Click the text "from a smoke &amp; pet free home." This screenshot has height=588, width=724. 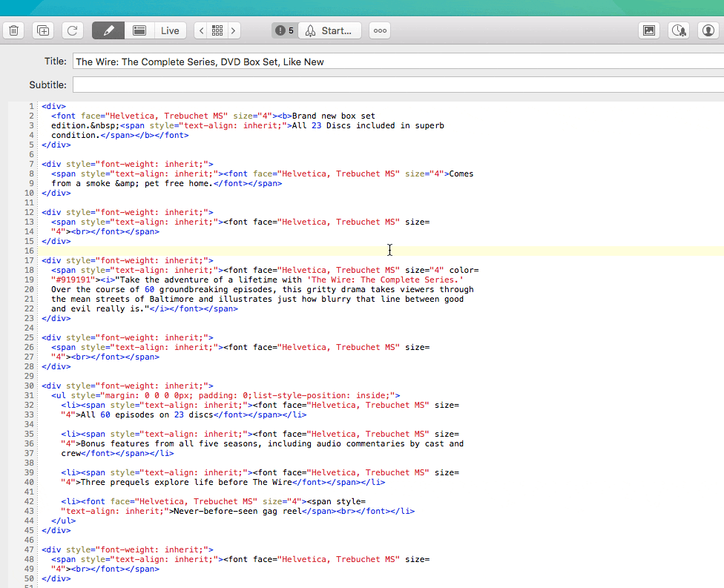(132, 183)
